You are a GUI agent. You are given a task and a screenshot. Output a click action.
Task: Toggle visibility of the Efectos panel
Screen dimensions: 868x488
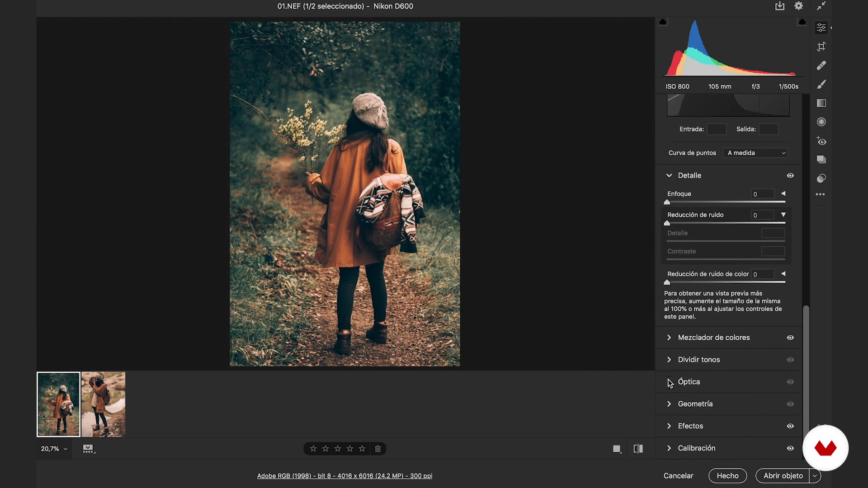(790, 426)
